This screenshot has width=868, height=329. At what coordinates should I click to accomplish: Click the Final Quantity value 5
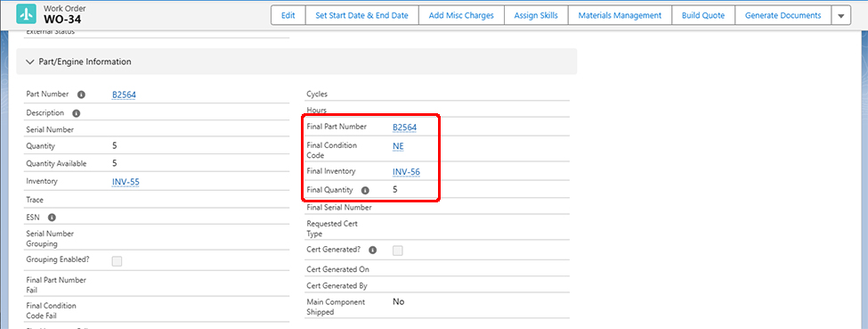pyautogui.click(x=395, y=189)
